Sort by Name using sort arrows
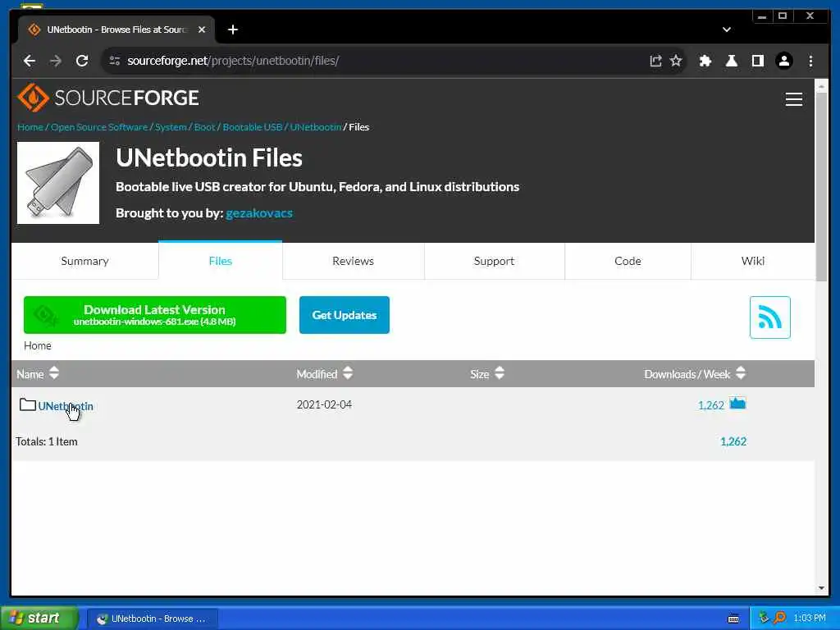 53,373
